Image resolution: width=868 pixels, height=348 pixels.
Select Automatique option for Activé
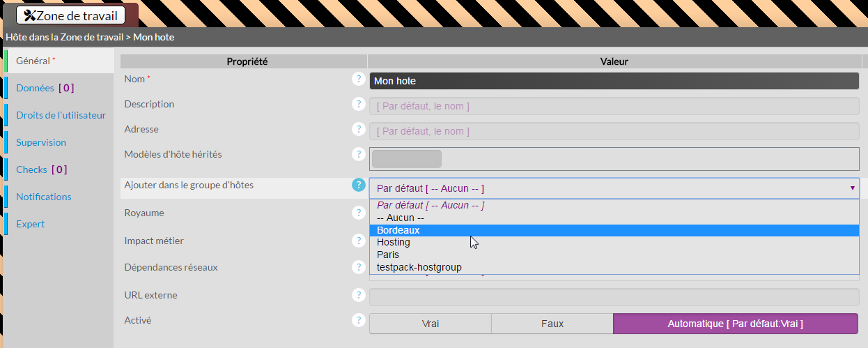point(735,324)
